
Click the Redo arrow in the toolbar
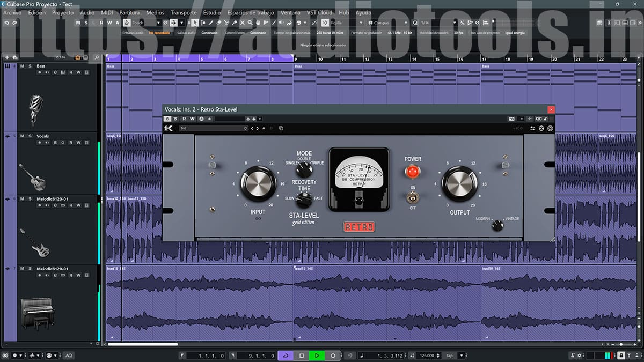[x=14, y=23]
